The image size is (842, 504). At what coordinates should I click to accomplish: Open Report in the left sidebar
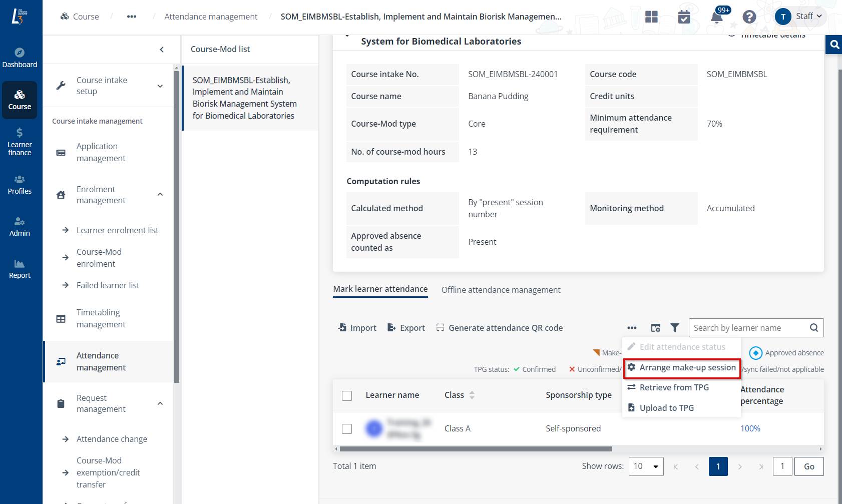tap(20, 269)
